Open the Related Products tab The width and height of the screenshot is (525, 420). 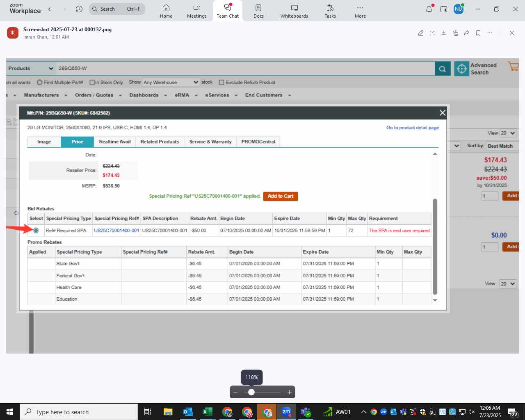pos(160,142)
